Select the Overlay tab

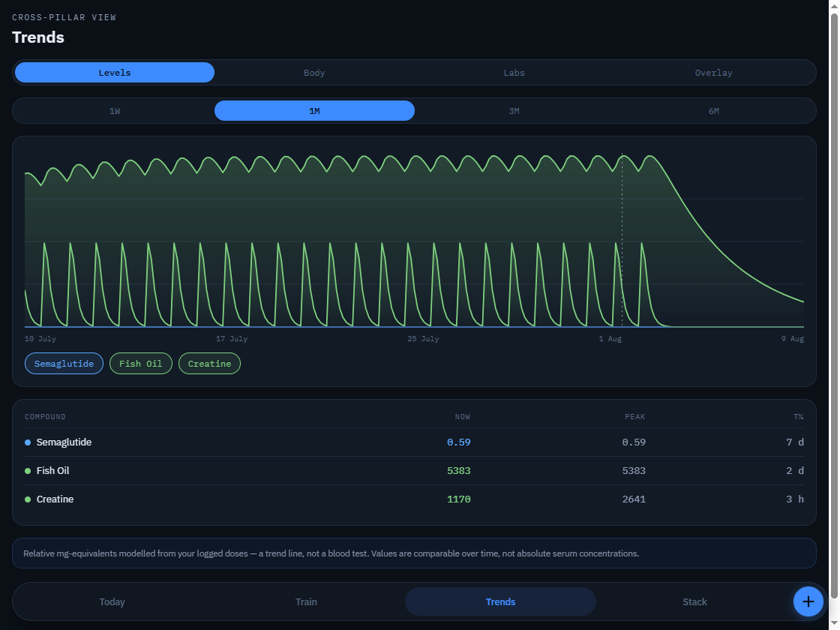tap(713, 72)
